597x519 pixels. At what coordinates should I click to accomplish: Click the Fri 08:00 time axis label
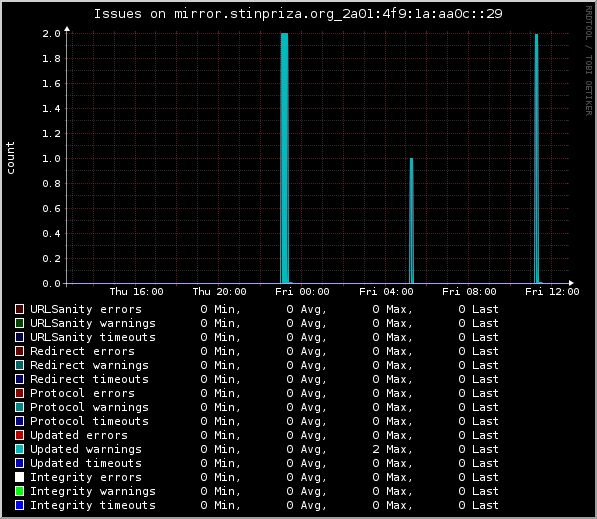[469, 292]
